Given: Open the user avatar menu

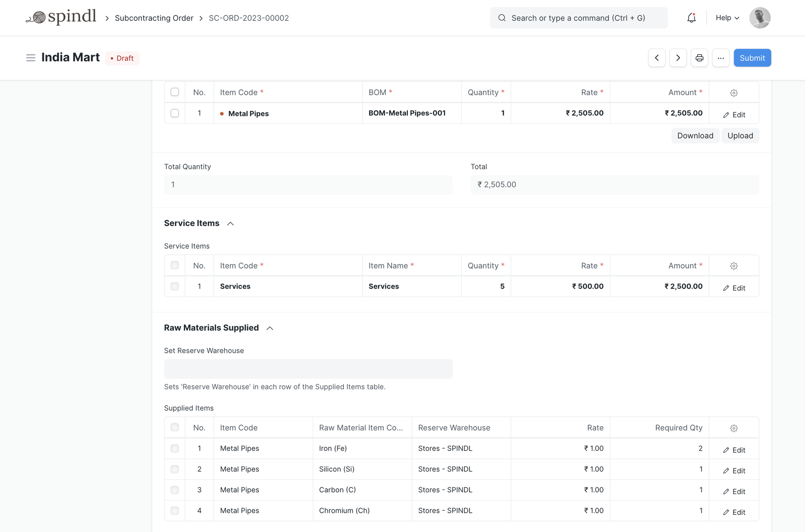Looking at the screenshot, I should tap(759, 18).
